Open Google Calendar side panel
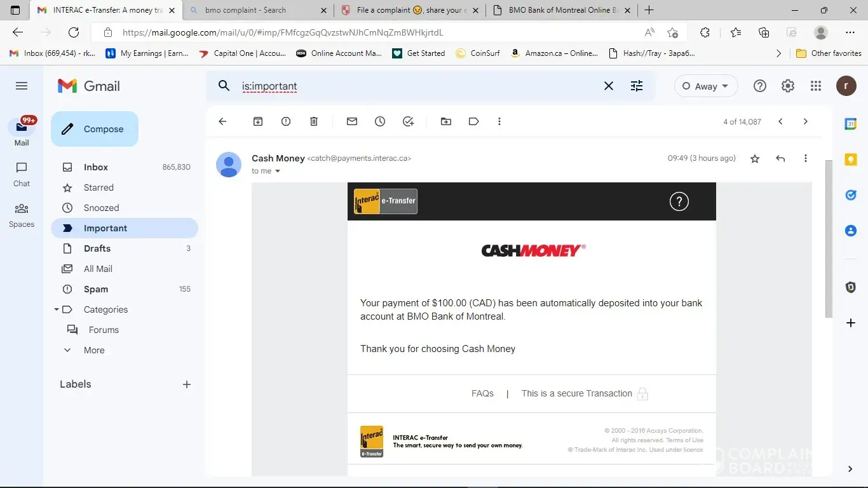The height and width of the screenshot is (488, 868). [851, 124]
